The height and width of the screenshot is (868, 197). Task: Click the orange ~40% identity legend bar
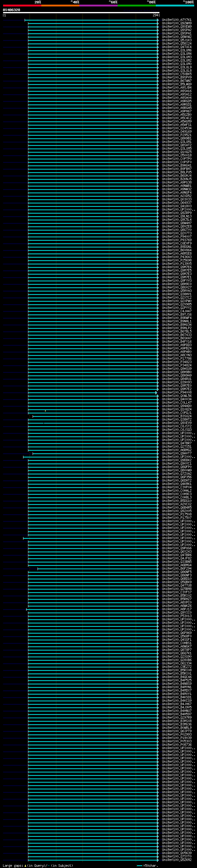[60, 6]
